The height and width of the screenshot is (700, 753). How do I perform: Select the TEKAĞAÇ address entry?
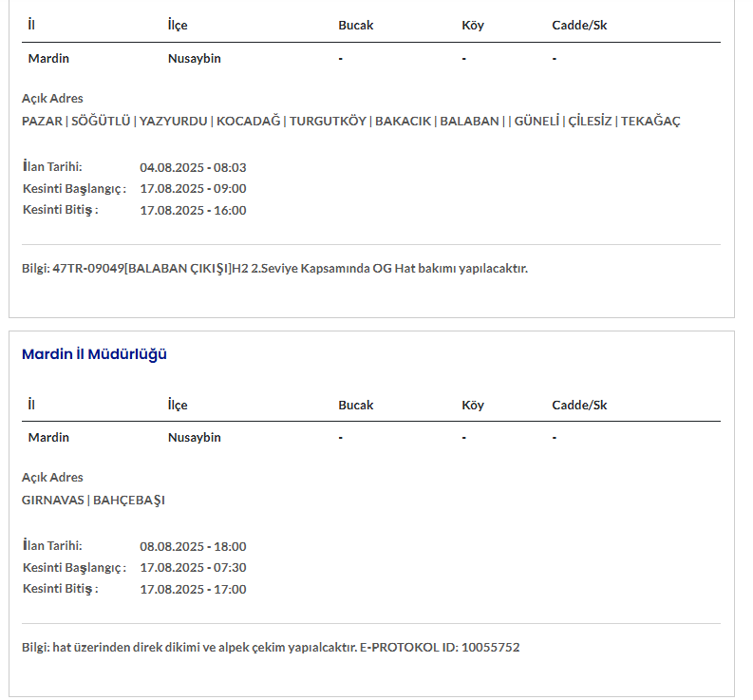tap(650, 121)
